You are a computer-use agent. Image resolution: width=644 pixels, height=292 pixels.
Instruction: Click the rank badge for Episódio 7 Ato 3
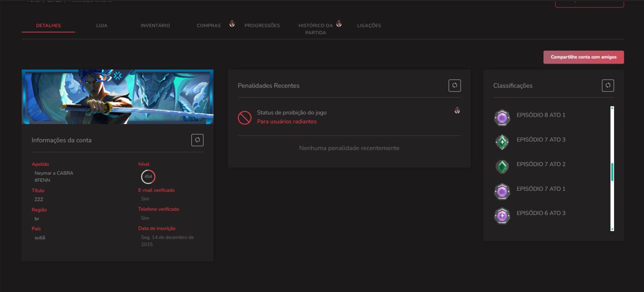502,142
